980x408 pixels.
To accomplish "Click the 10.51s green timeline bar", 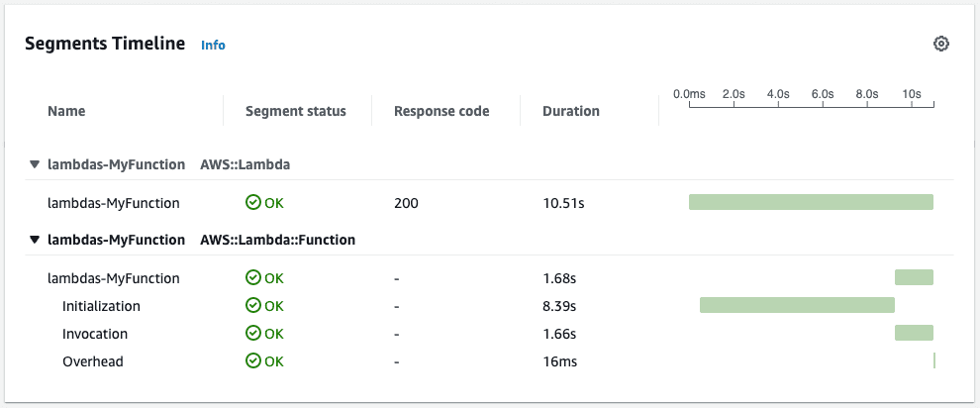I will (812, 202).
